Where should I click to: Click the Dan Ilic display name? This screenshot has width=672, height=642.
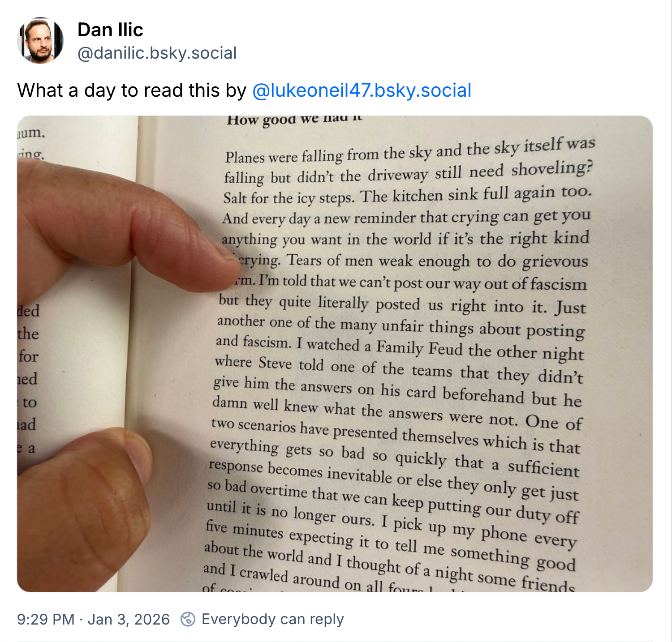(x=110, y=30)
